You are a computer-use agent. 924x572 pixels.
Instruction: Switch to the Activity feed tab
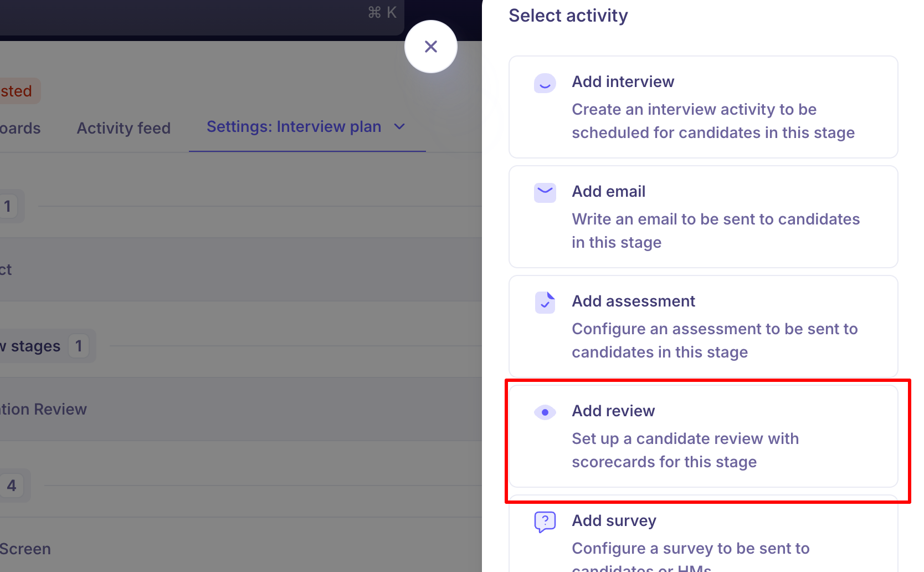click(x=124, y=128)
